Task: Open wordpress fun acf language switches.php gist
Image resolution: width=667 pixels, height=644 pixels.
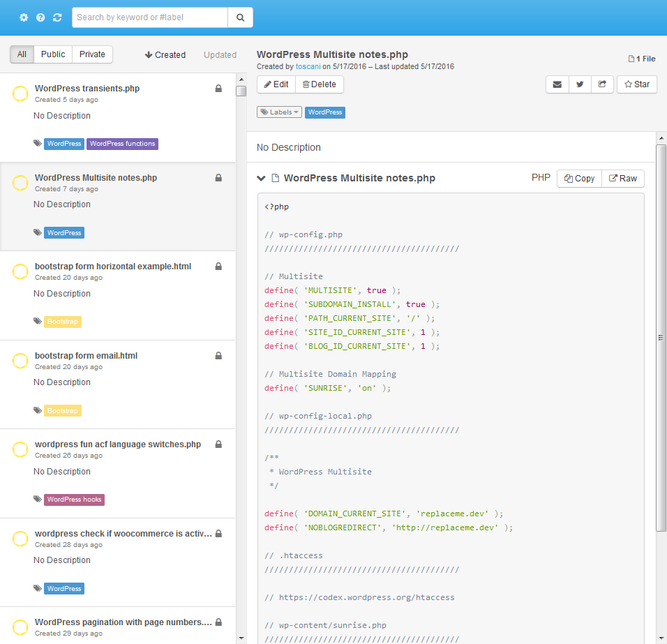Action: 118,444
